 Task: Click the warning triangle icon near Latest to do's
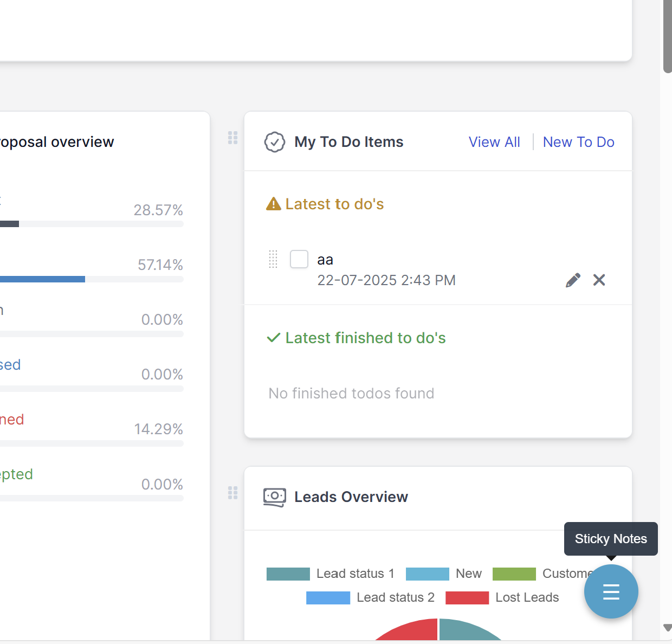pyautogui.click(x=273, y=204)
